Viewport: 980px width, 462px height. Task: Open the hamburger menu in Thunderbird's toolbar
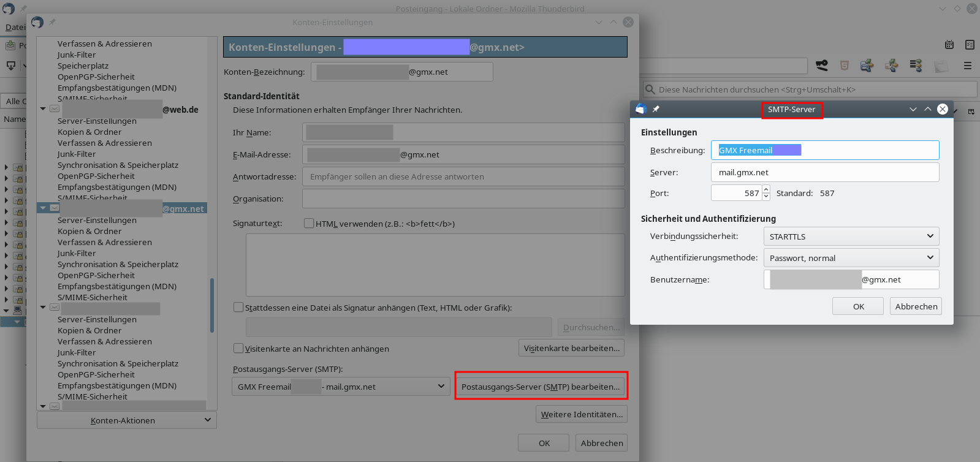[968, 66]
